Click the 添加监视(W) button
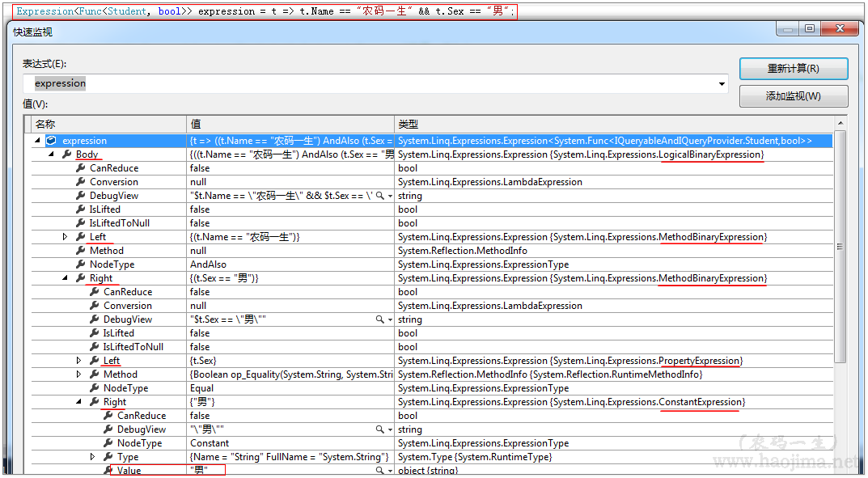 [x=793, y=96]
